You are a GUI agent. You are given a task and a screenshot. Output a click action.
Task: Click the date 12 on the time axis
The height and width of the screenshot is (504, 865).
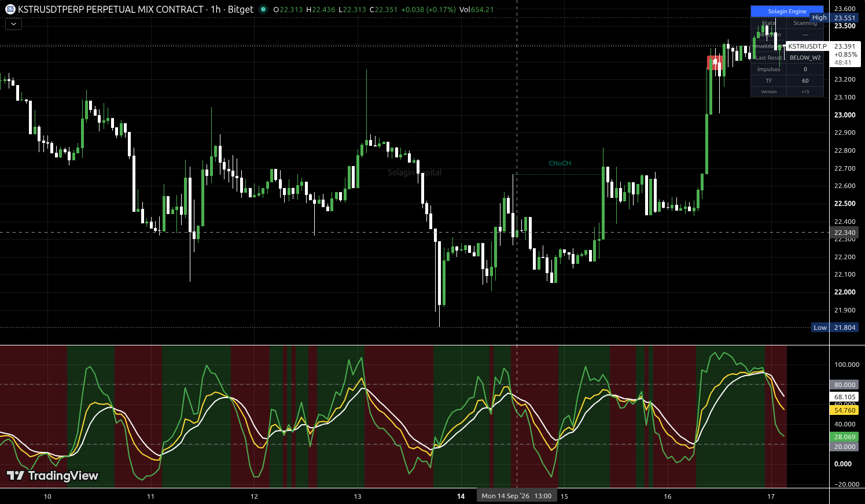[254, 496]
